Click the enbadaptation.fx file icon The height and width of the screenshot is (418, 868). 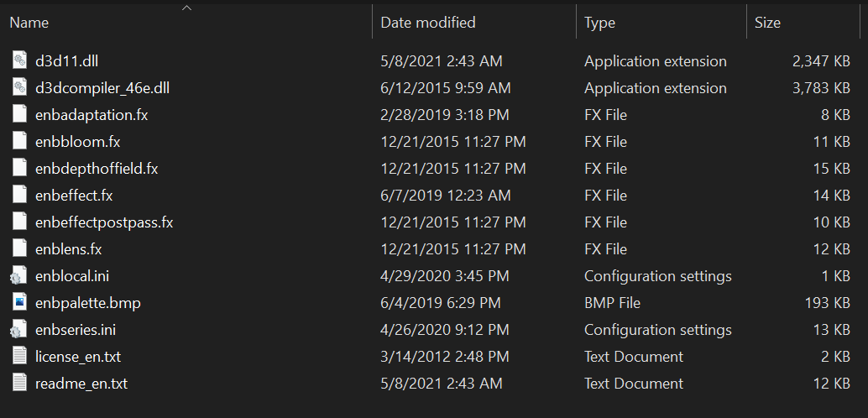(x=19, y=115)
